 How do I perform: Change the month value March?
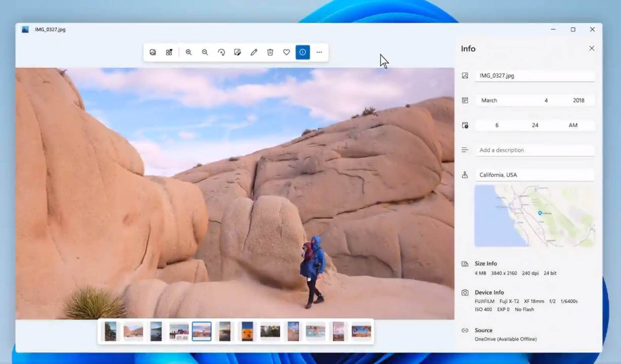click(489, 100)
